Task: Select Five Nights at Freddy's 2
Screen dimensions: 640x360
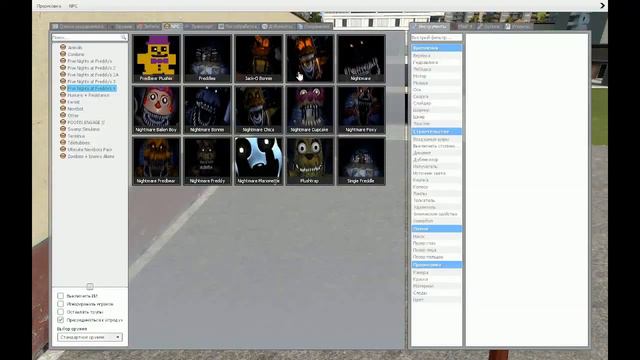Action: pos(91,68)
